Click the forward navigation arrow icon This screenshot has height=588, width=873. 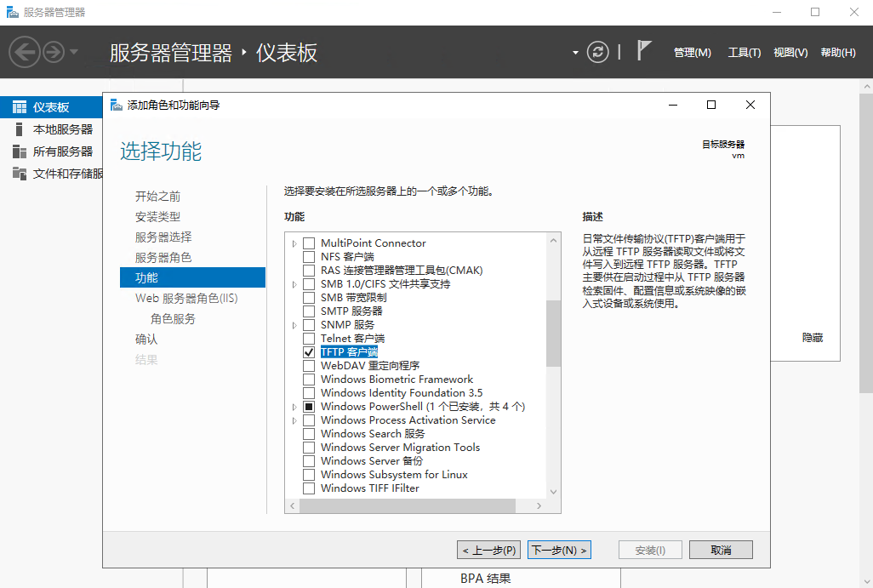[x=54, y=53]
